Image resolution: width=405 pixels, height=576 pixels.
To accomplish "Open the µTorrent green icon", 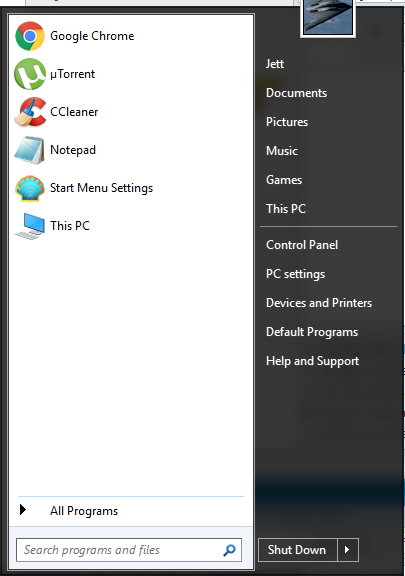I will coord(29,74).
